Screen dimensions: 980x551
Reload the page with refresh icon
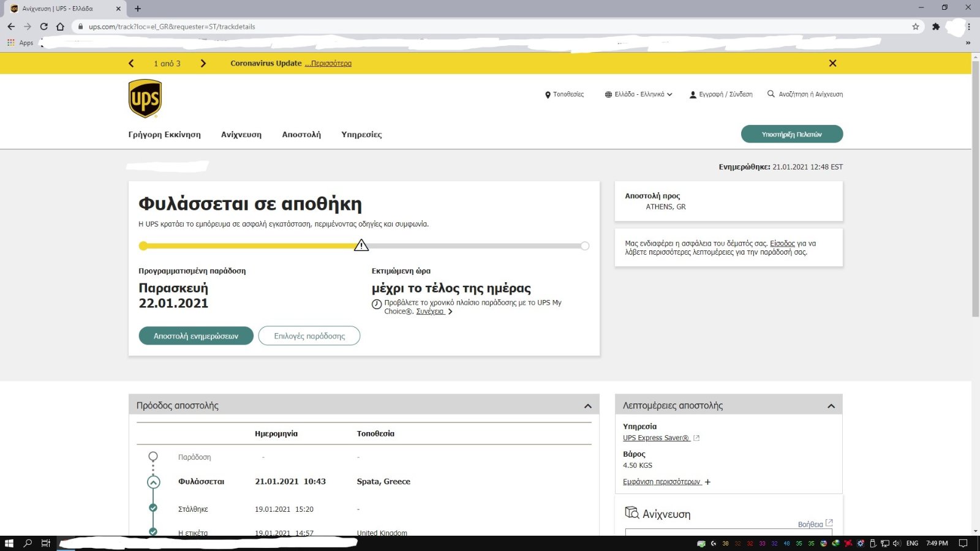43,26
